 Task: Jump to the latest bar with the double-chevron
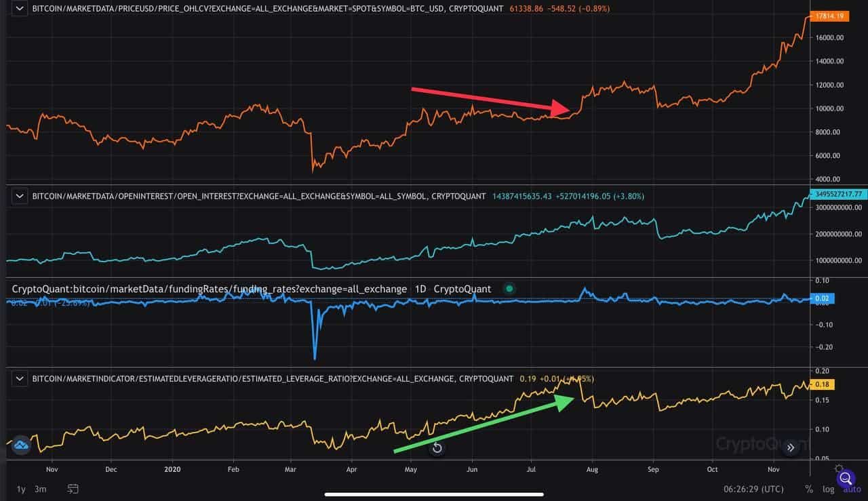pyautogui.click(x=790, y=447)
